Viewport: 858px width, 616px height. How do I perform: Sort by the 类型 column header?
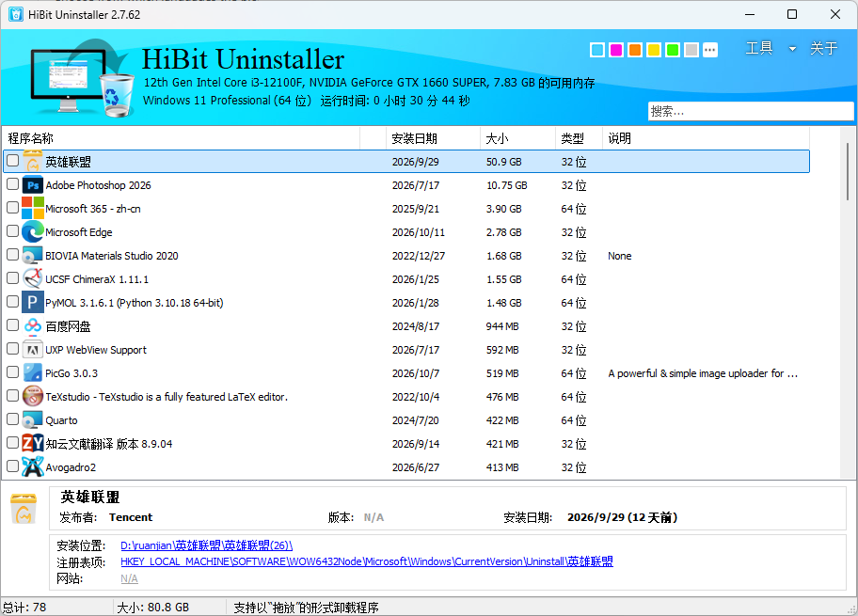pos(579,138)
